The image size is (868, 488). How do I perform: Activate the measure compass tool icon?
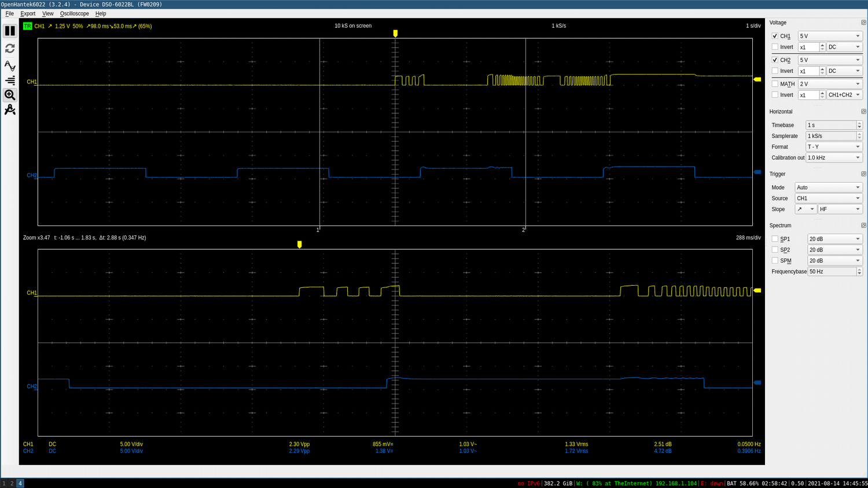(10, 110)
